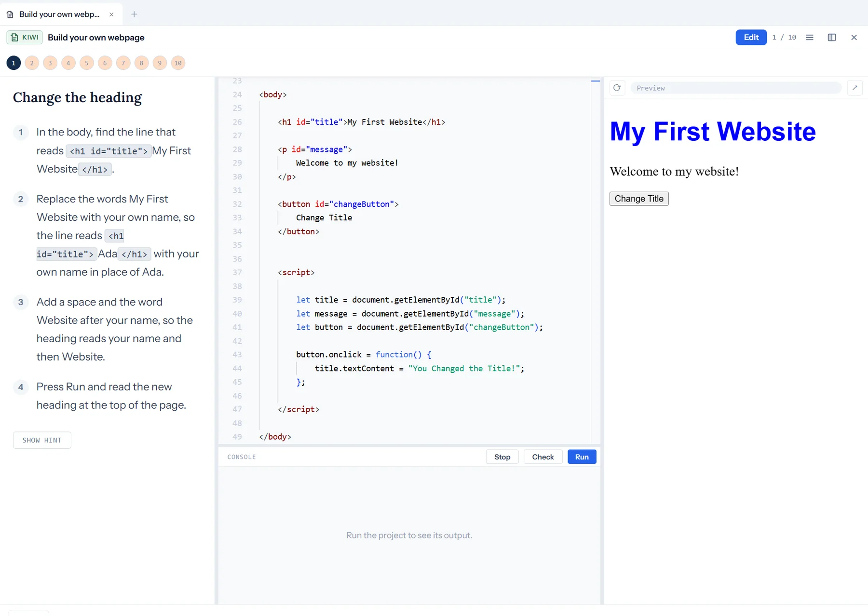
Task: Click the button.onclick function line
Action: point(364,354)
